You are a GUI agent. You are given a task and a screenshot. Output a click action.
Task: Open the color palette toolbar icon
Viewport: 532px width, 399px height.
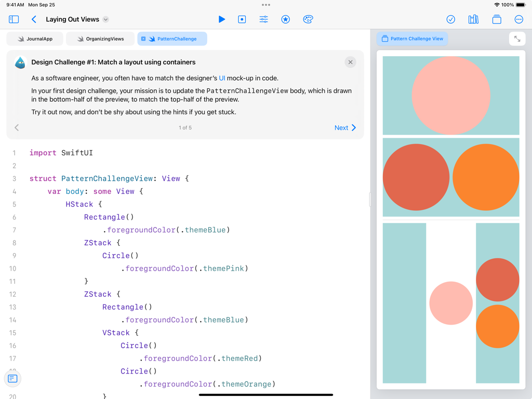click(308, 19)
